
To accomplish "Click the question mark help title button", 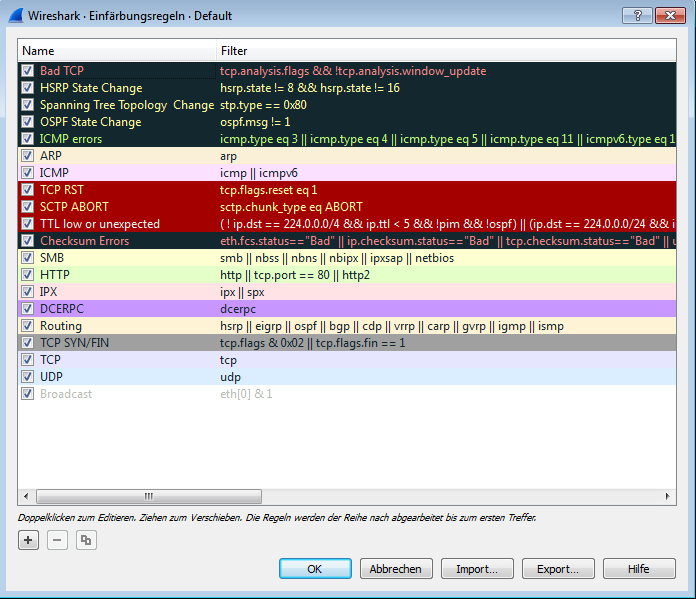I will (x=637, y=16).
